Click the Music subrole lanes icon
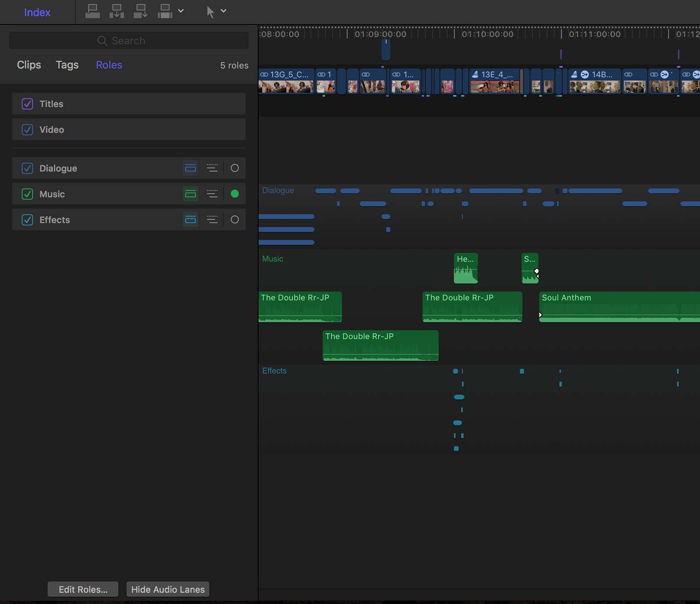 point(212,194)
